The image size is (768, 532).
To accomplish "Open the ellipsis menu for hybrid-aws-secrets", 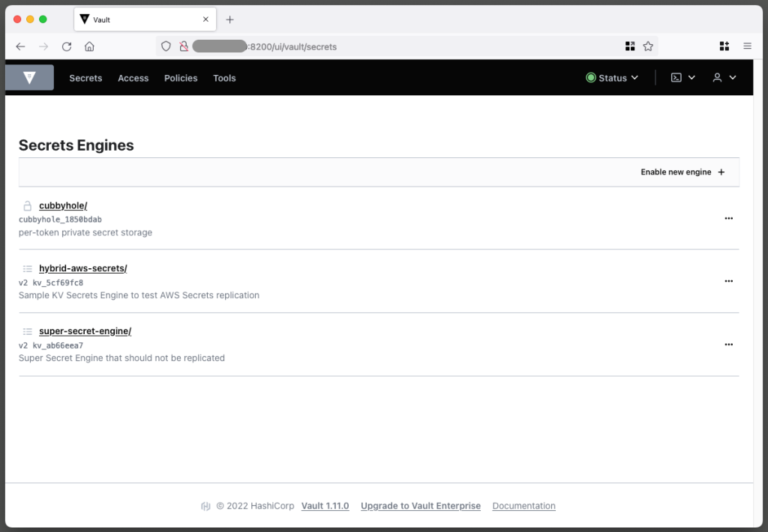I will (x=728, y=281).
